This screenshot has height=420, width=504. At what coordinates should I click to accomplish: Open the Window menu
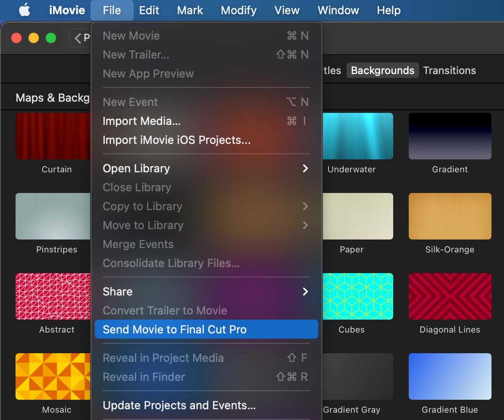(x=338, y=10)
